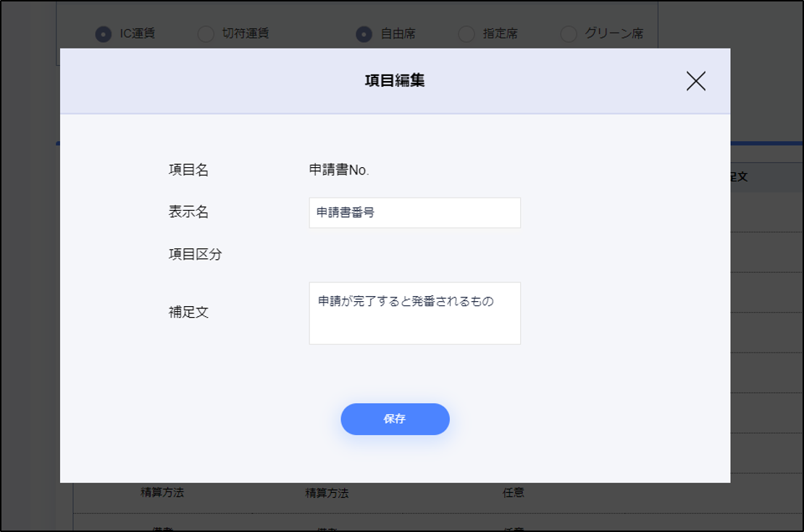Pick the グリーン席 radio option

[569, 34]
